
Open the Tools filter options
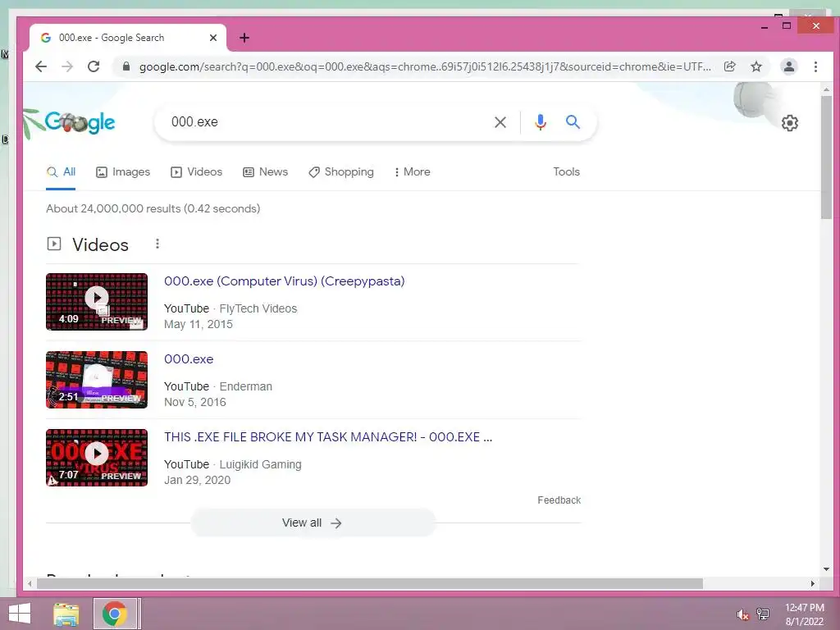point(566,172)
